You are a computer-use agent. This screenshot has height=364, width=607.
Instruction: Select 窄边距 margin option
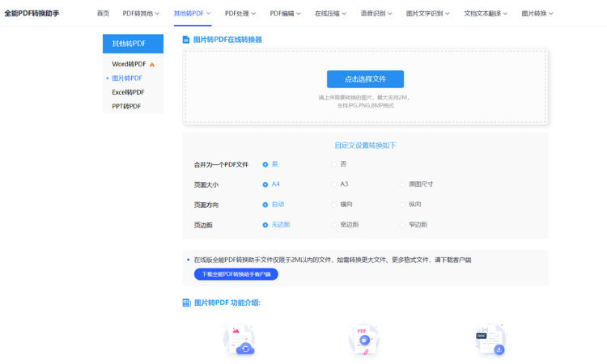[x=402, y=224]
